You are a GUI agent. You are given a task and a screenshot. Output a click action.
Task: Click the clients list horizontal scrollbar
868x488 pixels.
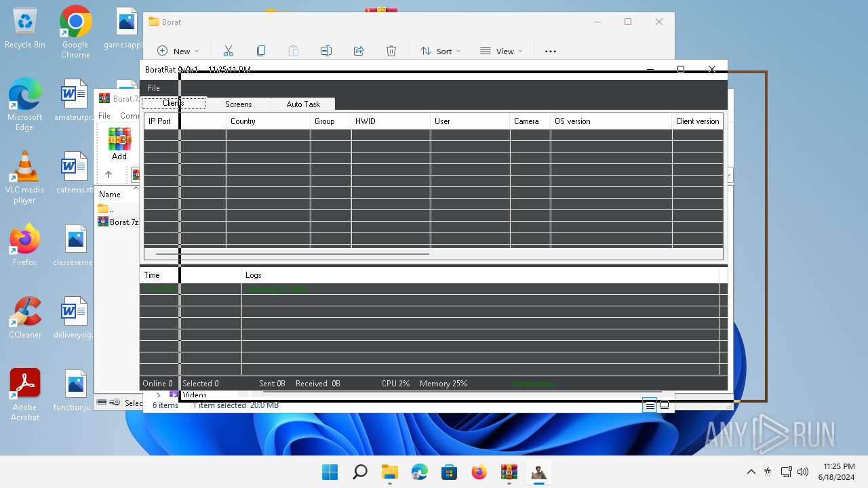coord(292,254)
